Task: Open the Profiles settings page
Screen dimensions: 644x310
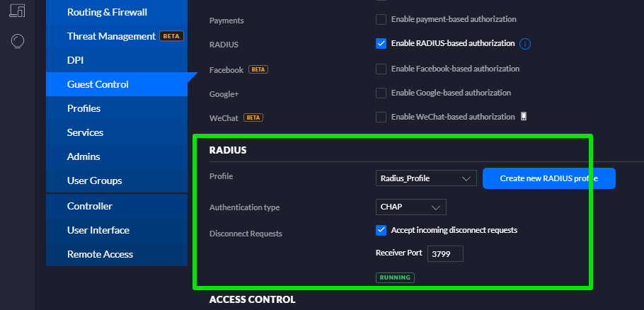Action: coord(84,108)
